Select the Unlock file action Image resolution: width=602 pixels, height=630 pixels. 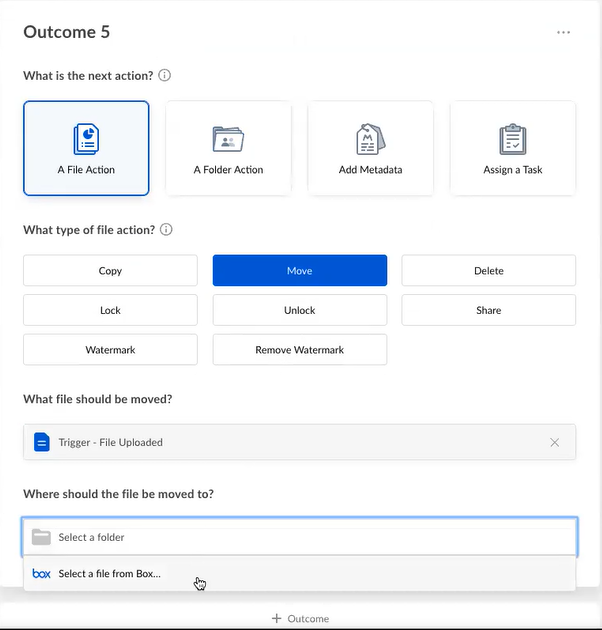point(300,310)
